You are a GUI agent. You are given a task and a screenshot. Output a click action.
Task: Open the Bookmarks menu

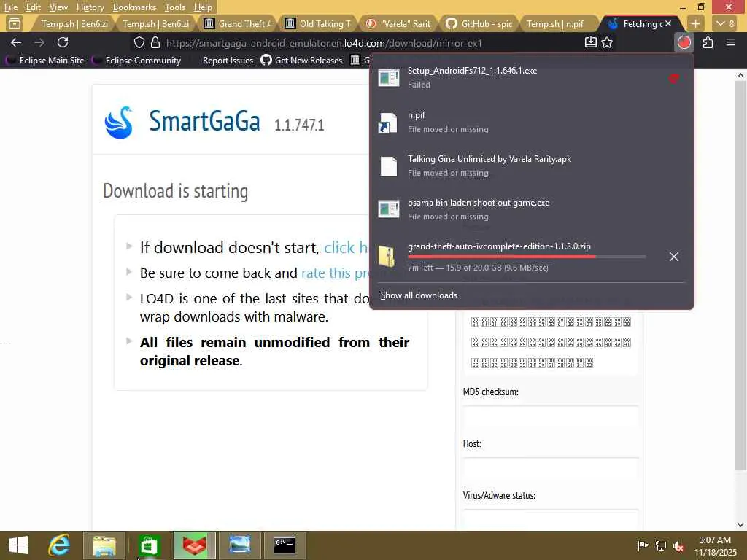pos(134,7)
